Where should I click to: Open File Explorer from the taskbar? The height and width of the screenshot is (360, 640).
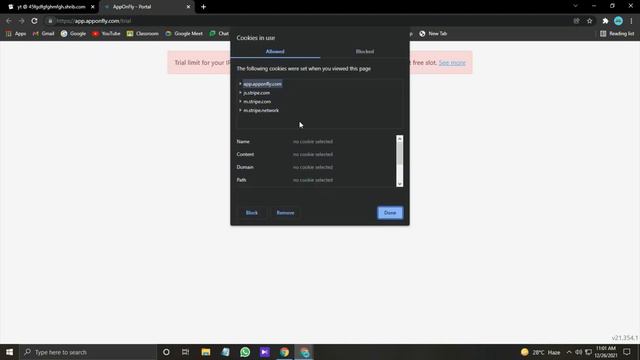click(x=206, y=352)
